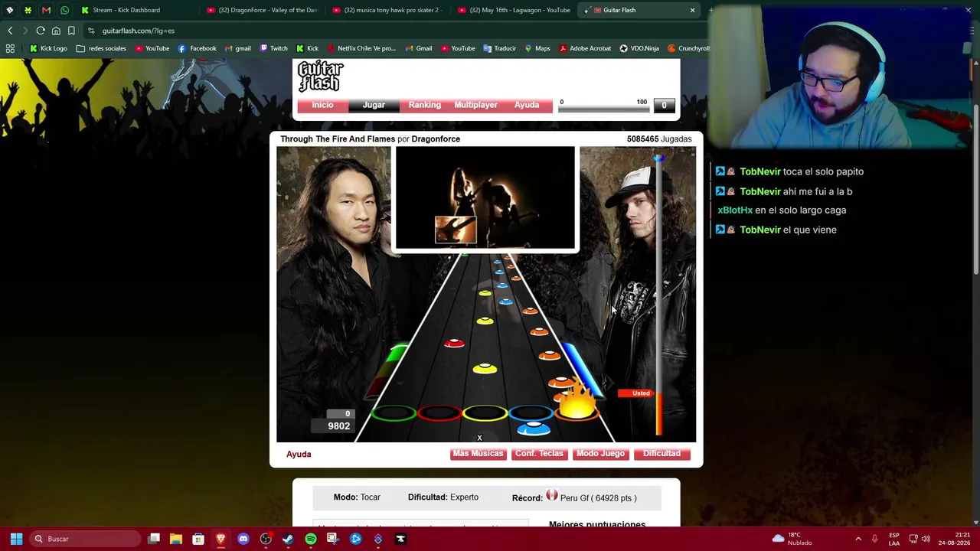Open Inicio in Guitar Flash menu

pos(322,105)
